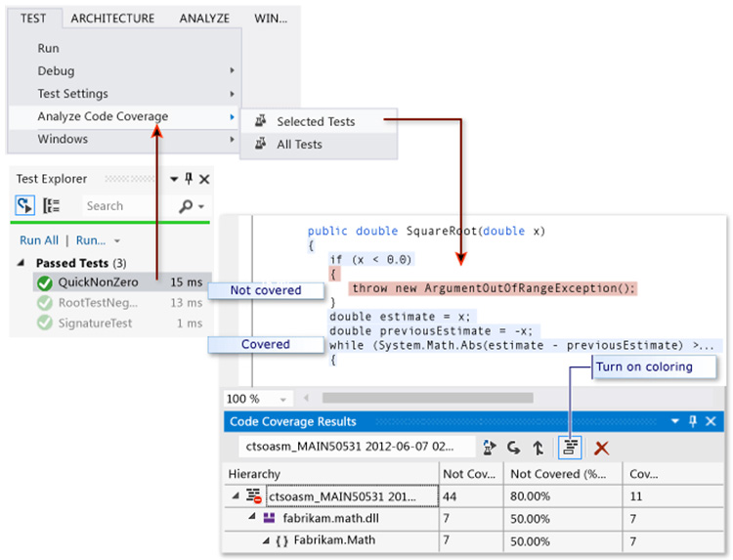Toggle code coverage coloring on
733x560 pixels.
coord(569,447)
